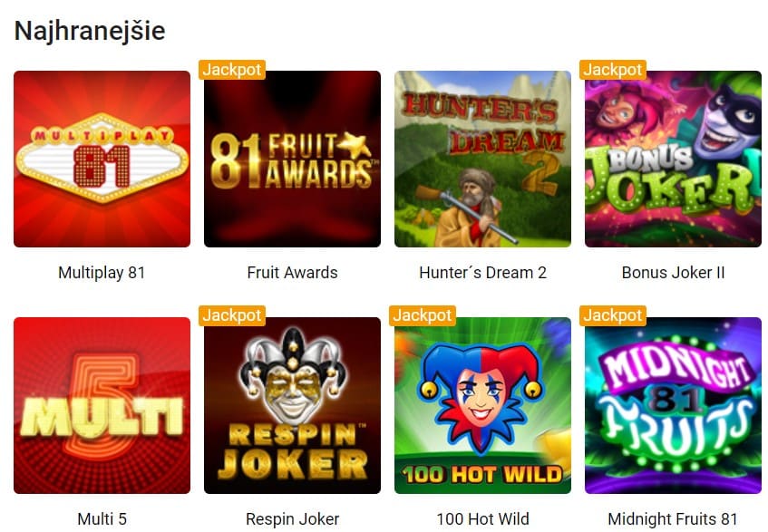The image size is (768, 532).
Task: Click the Najhranejšie section heading
Action: [x=90, y=31]
